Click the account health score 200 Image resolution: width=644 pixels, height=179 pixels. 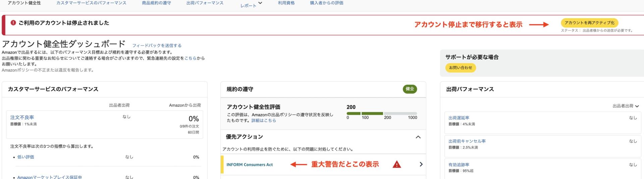click(351, 107)
